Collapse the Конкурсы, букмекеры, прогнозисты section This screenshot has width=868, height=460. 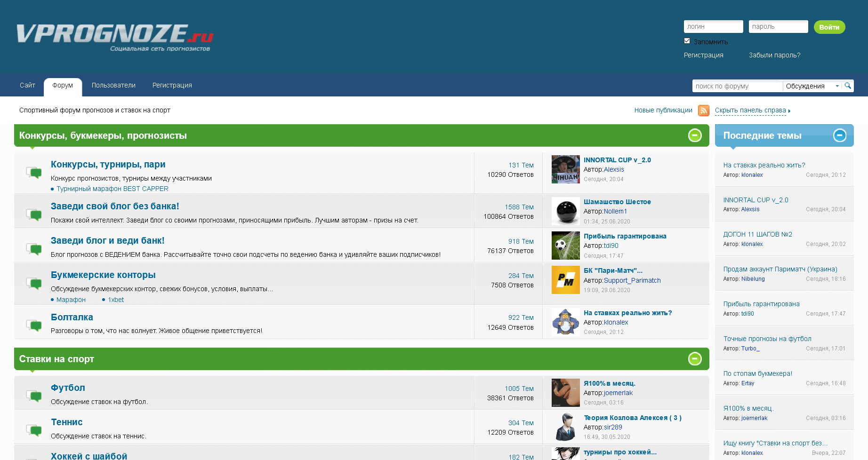pos(695,135)
